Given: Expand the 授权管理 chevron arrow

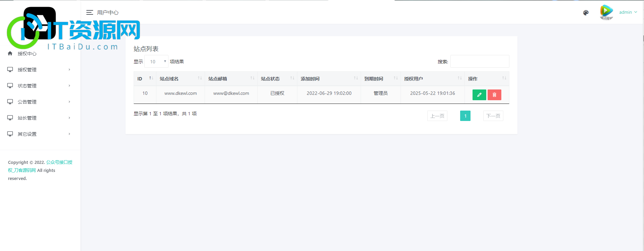Looking at the screenshot, I should click(69, 70).
